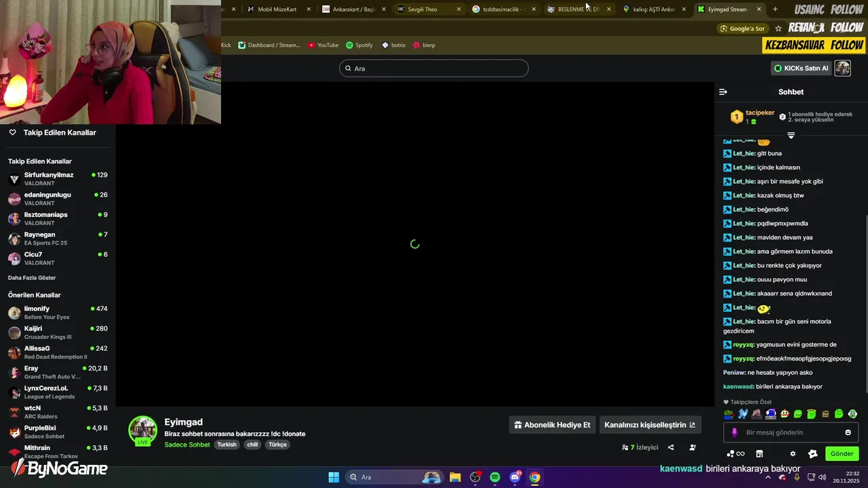Open the shop icon below chat input
The image size is (868, 488).
[759, 453]
